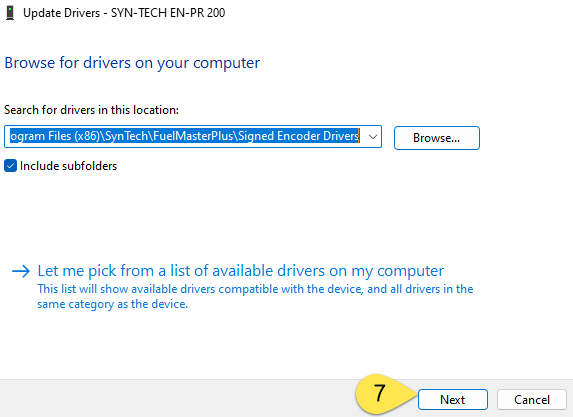Image resolution: width=573 pixels, height=417 pixels.
Task: Click the Include subfolders label text
Action: click(x=68, y=166)
